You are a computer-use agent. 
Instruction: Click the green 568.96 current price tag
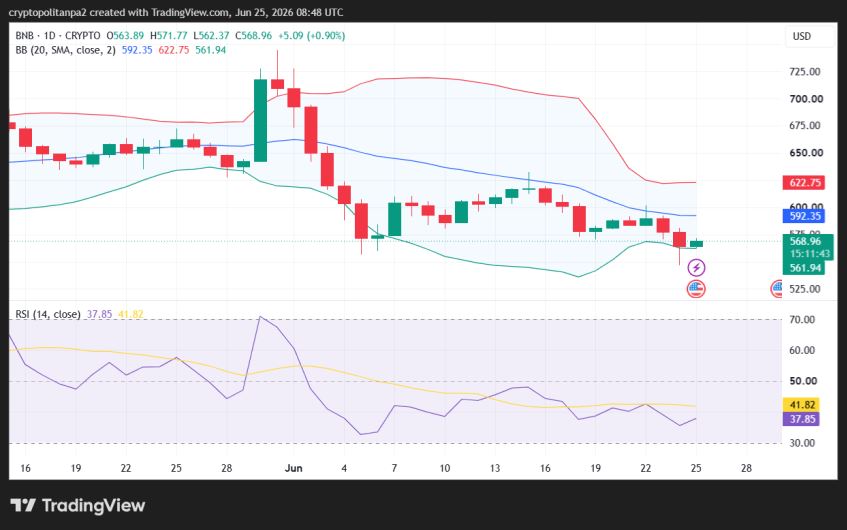click(x=805, y=241)
